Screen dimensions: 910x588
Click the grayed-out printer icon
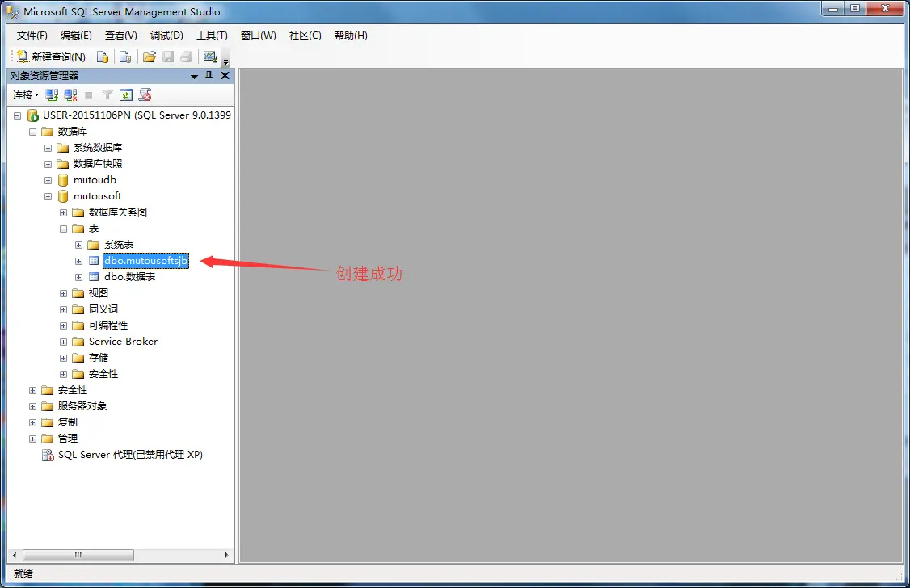click(x=187, y=57)
